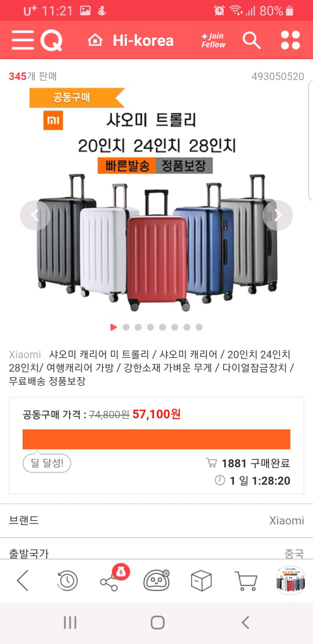The image size is (313, 644).
Task: Open the four-dot category grid icon
Action: (x=290, y=40)
